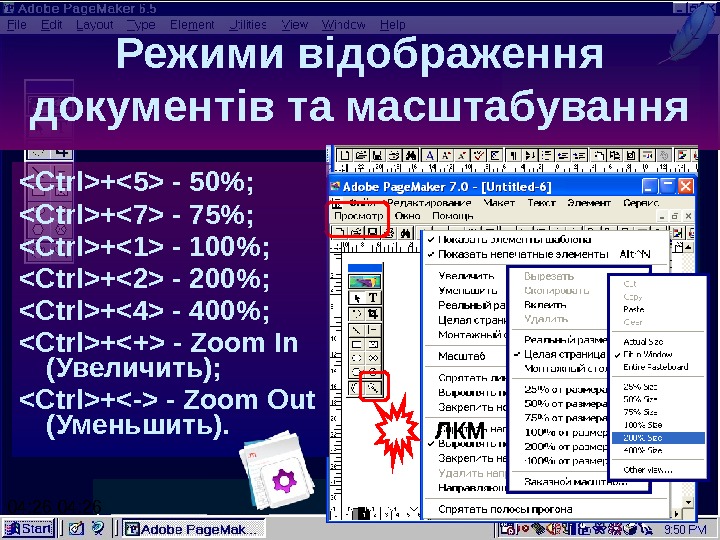Open Element menu in PageMaker 6.5
Image resolution: width=720 pixels, height=540 pixels.
192,25
